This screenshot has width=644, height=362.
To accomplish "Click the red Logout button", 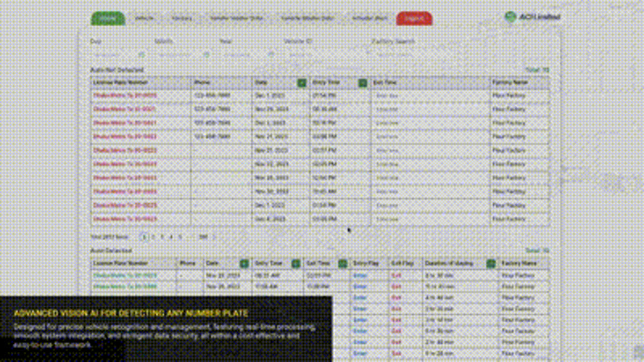I will pyautogui.click(x=414, y=18).
